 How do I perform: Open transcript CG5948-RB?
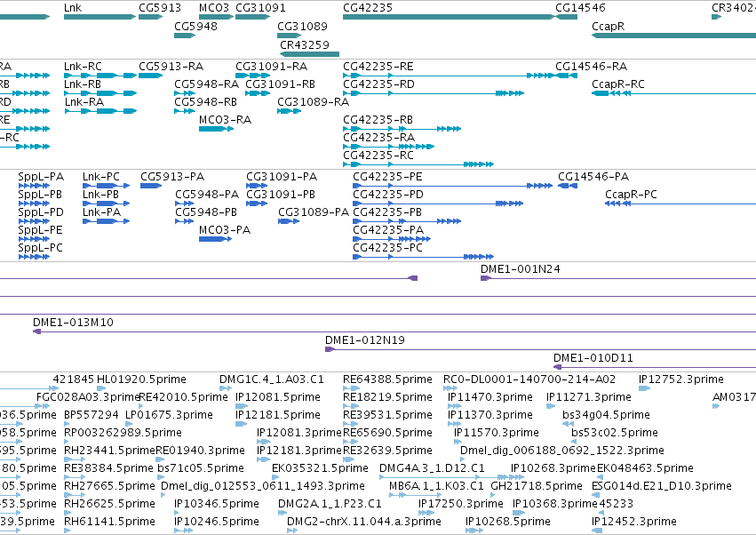coord(206,102)
